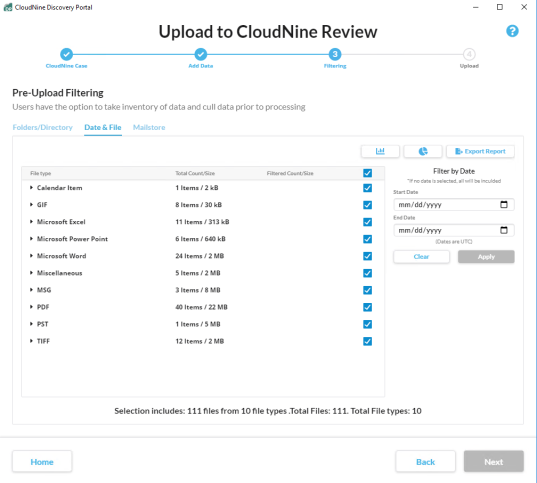Switch to the Mailstore tab
Screen dimensions: 537x483
pyautogui.click(x=149, y=127)
